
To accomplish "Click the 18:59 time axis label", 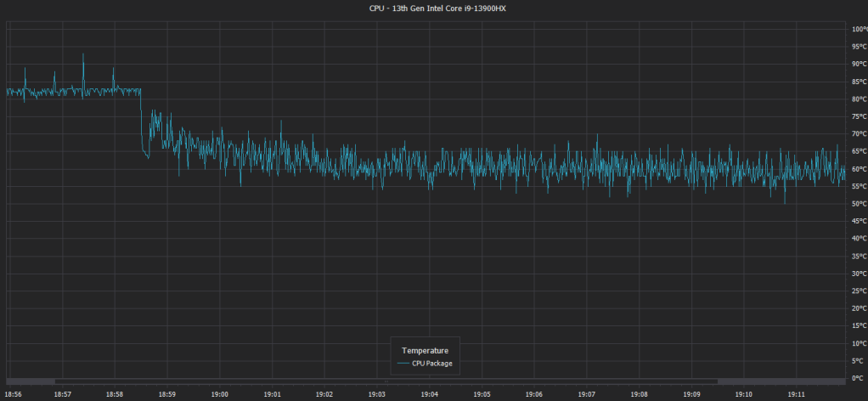I will pos(167,394).
